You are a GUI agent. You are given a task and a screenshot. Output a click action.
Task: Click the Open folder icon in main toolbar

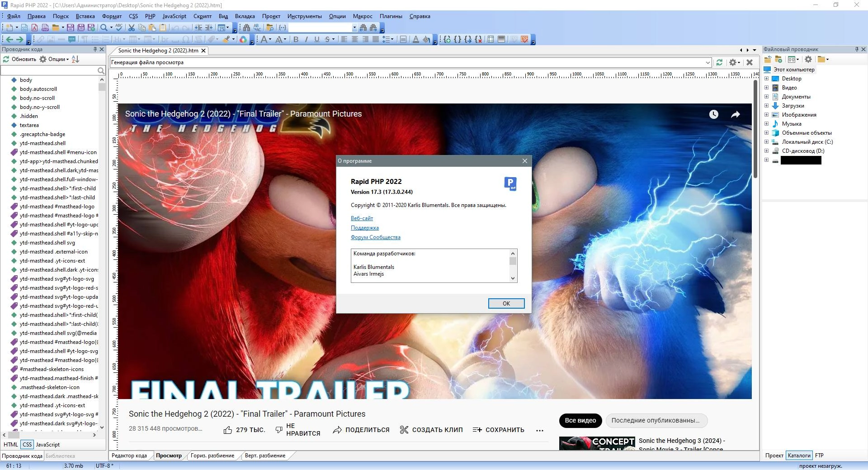(x=55, y=28)
